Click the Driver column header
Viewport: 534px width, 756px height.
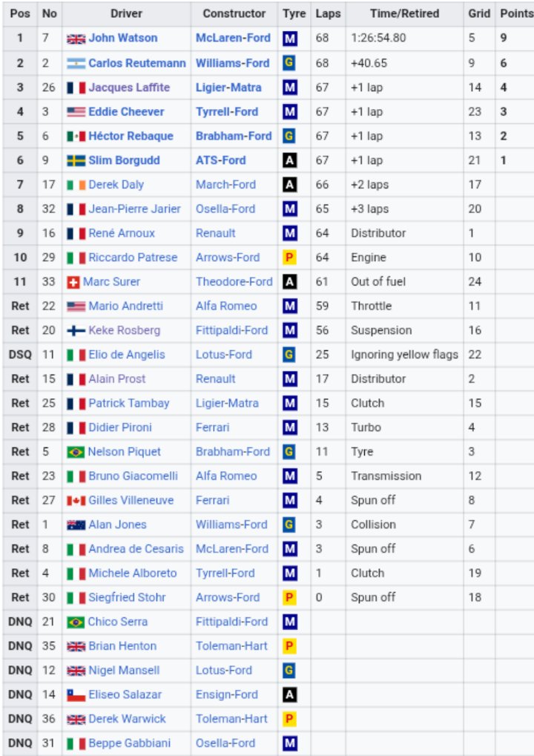(126, 13)
